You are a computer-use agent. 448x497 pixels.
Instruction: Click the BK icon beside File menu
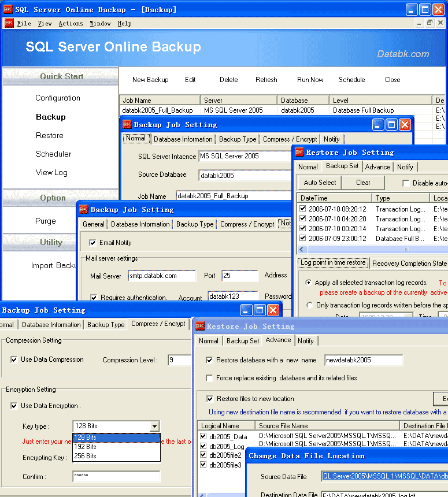pos(9,23)
